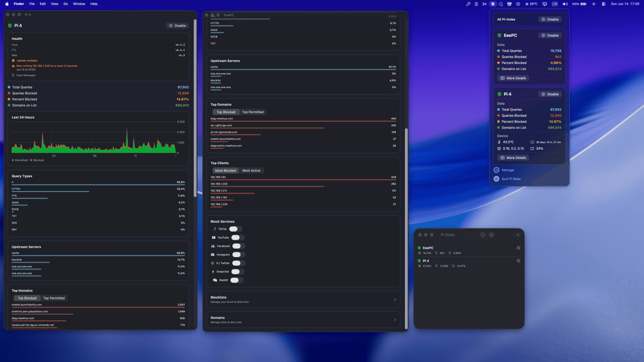The width and height of the screenshot is (644, 362).
Task: Toggle X / Twitter blocking switch
Action: click(238, 263)
